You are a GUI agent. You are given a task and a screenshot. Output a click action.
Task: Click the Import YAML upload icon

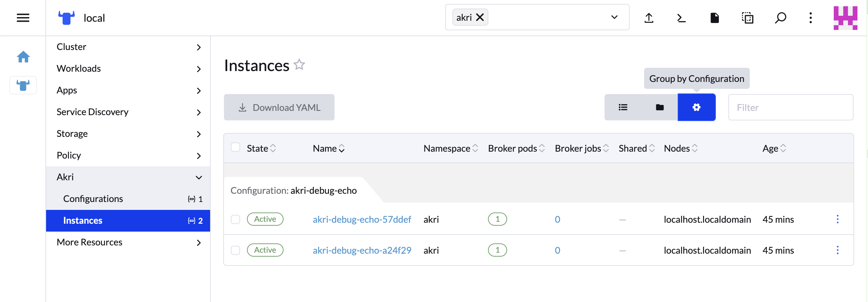coord(649,18)
